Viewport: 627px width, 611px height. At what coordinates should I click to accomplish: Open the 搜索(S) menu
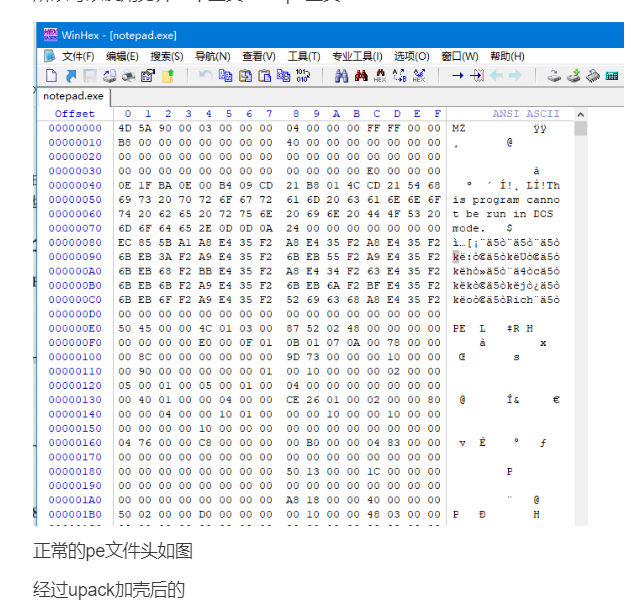(167, 56)
